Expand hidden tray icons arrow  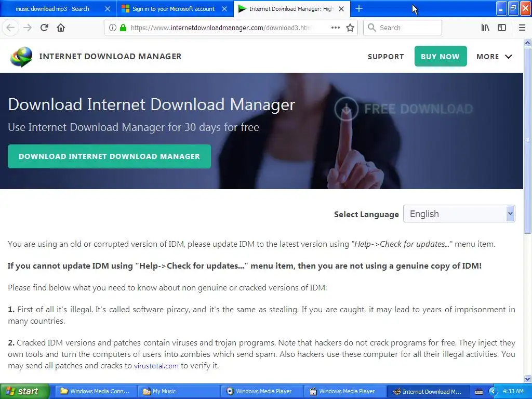(493, 392)
